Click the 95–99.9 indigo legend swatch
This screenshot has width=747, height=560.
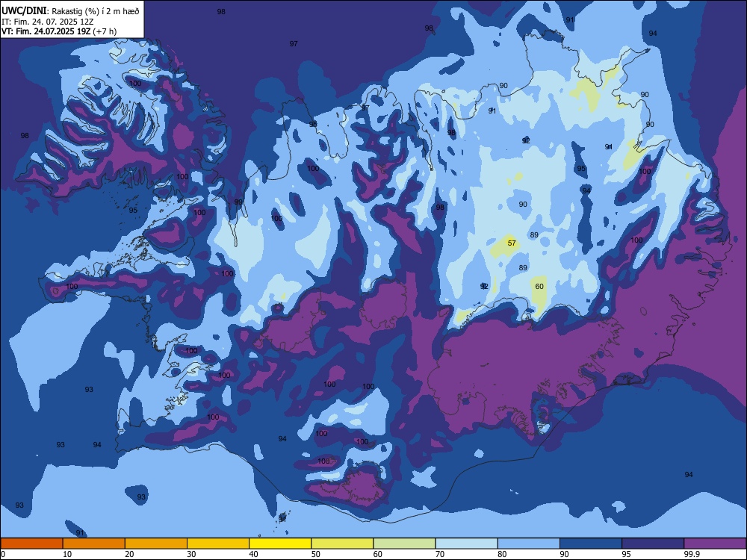[x=653, y=544]
